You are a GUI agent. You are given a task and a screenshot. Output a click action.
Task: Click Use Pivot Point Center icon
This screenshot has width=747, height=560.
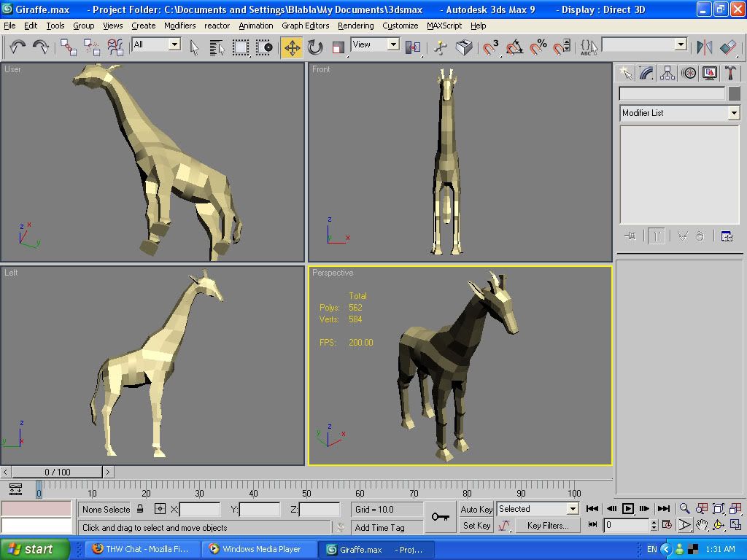click(x=413, y=47)
